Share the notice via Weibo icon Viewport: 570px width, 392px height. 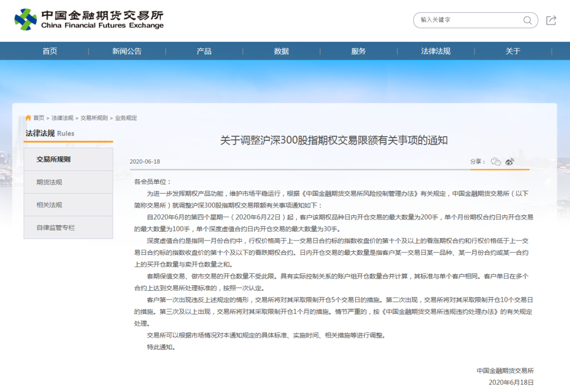pyautogui.click(x=510, y=161)
